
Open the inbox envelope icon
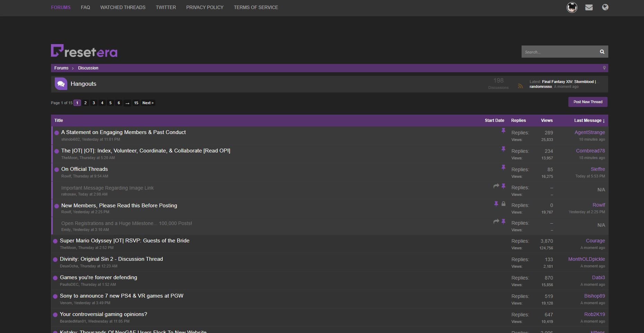(x=589, y=7)
